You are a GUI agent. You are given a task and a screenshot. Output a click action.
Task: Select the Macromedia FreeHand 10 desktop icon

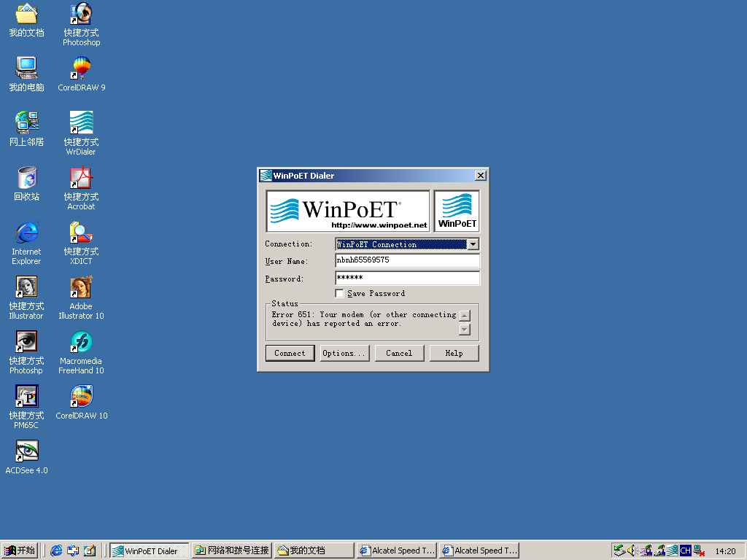82,353
